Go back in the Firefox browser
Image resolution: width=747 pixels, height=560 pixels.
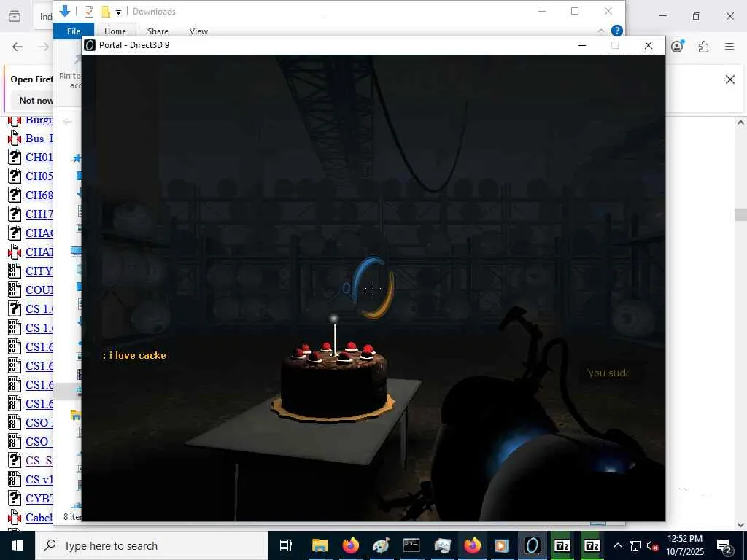pos(18,47)
